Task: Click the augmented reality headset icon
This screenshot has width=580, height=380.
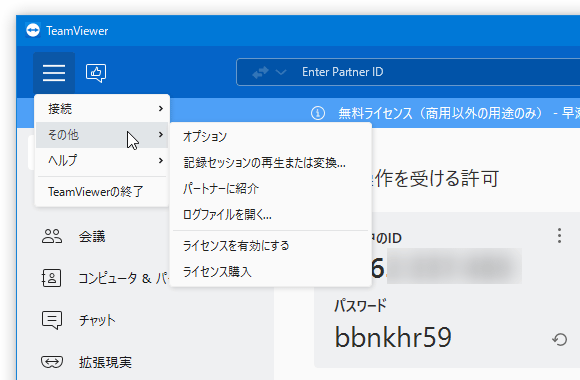Action: 52,362
